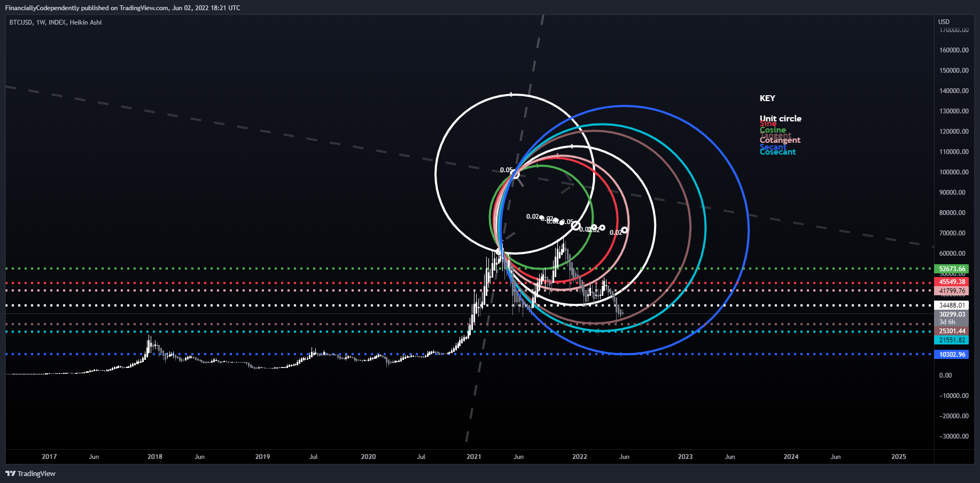980x483 pixels.
Task: Click the -30000.00 price axis label
Action: click(954, 436)
